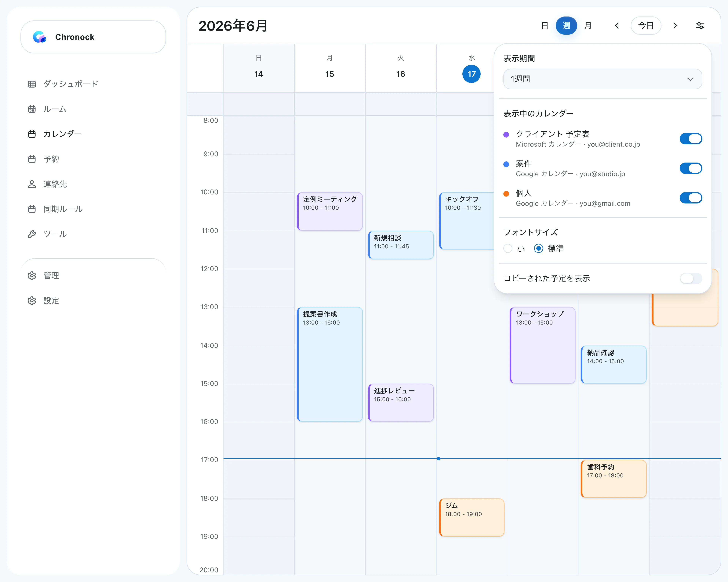Click the 2026年6月 heading
Screen dimensions: 728x582
[x=233, y=26]
